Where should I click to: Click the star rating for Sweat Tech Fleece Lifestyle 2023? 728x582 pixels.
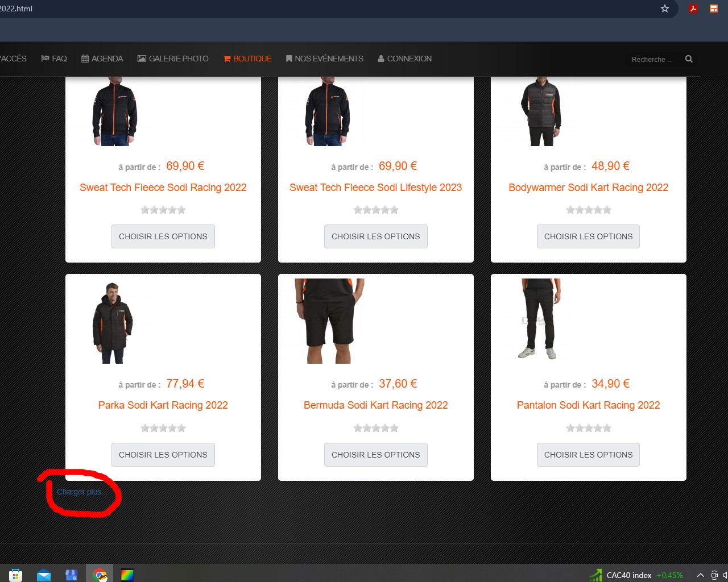coord(376,210)
